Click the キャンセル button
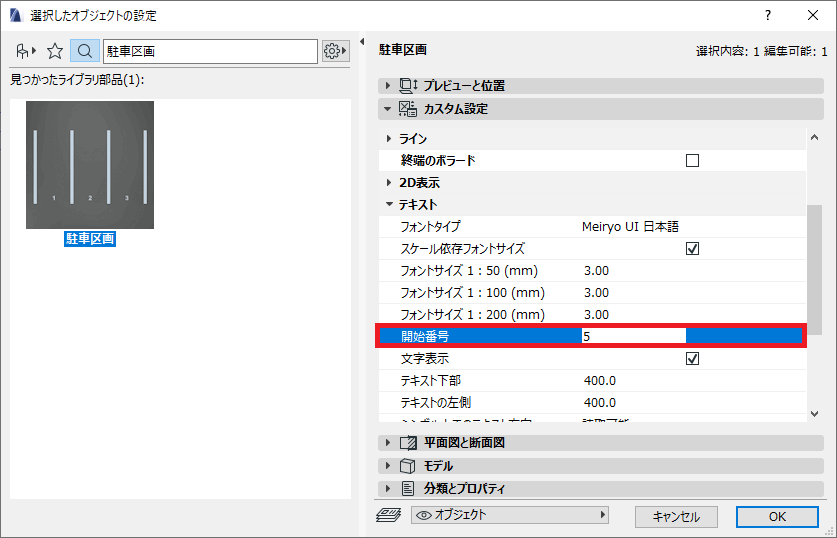Viewport: 837px width, 538px height. tap(676, 516)
